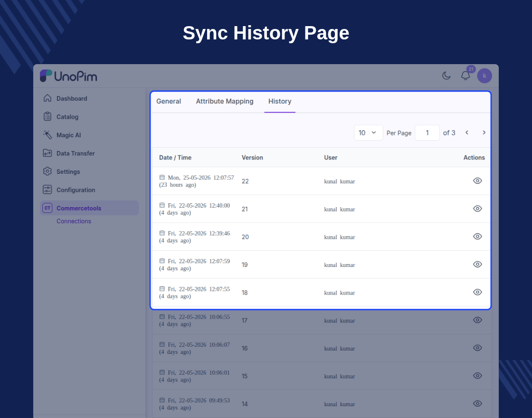This screenshot has height=418, width=532.
Task: Click the Catalog clipboard icon
Action: point(47,116)
